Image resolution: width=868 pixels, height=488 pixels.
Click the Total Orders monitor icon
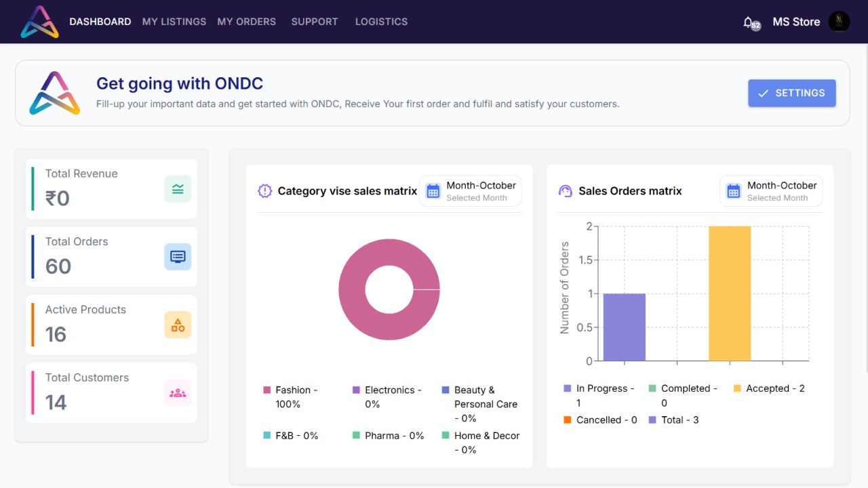point(178,257)
